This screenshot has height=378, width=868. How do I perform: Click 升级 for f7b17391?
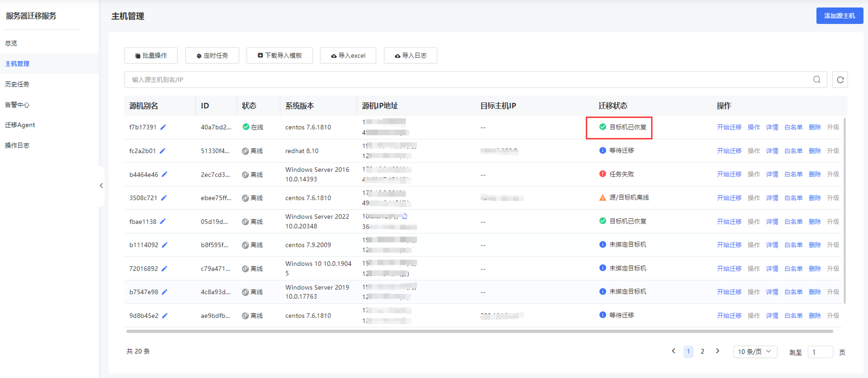click(x=833, y=127)
